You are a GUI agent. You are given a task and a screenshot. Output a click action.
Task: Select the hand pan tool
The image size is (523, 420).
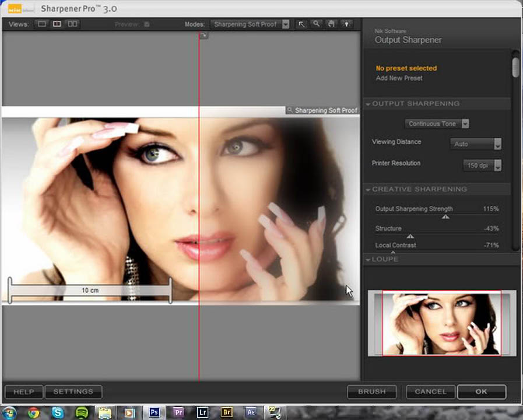(x=331, y=24)
